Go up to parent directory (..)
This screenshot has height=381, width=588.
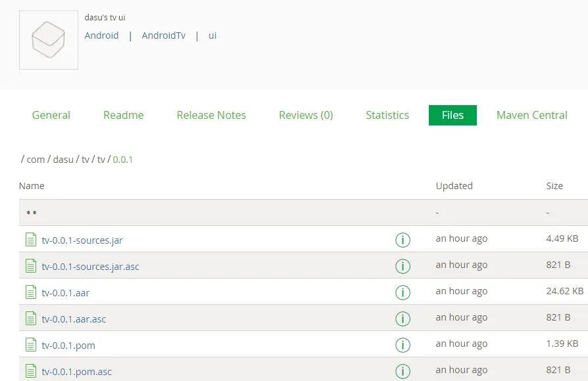click(32, 212)
